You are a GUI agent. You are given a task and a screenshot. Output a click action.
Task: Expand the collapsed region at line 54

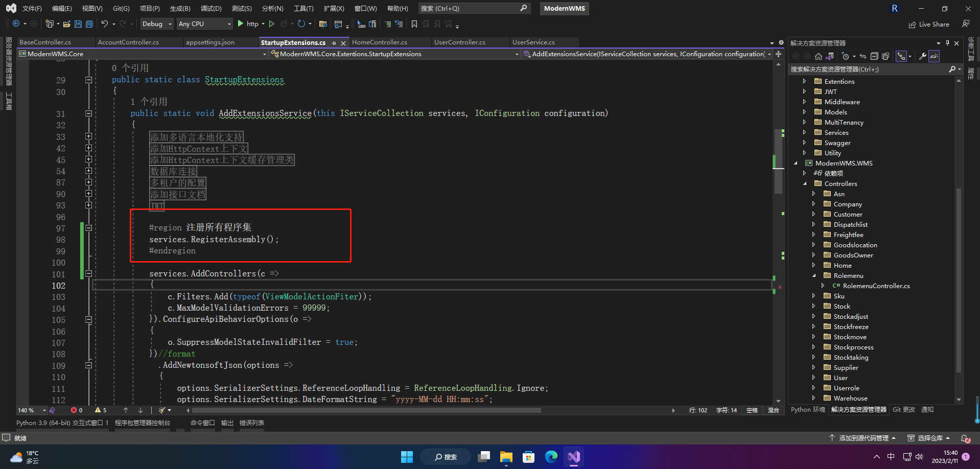pos(88,171)
